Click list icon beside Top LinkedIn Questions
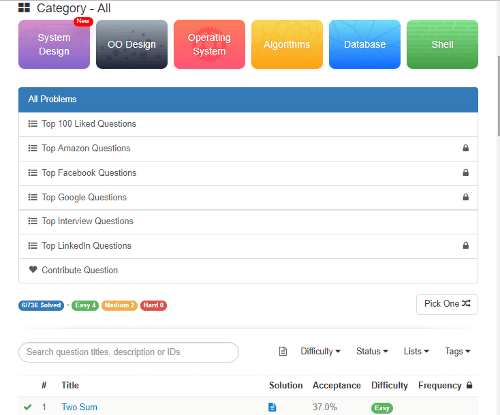 point(33,246)
